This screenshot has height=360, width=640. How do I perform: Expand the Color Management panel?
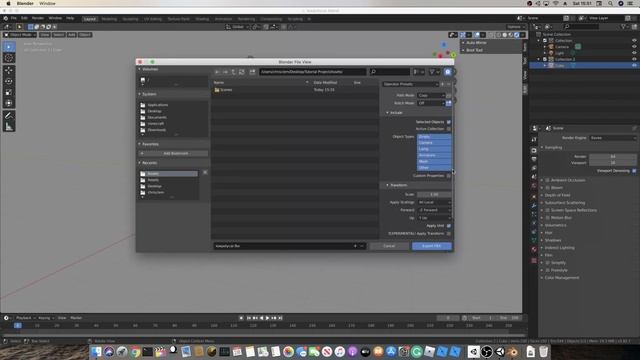click(x=562, y=278)
